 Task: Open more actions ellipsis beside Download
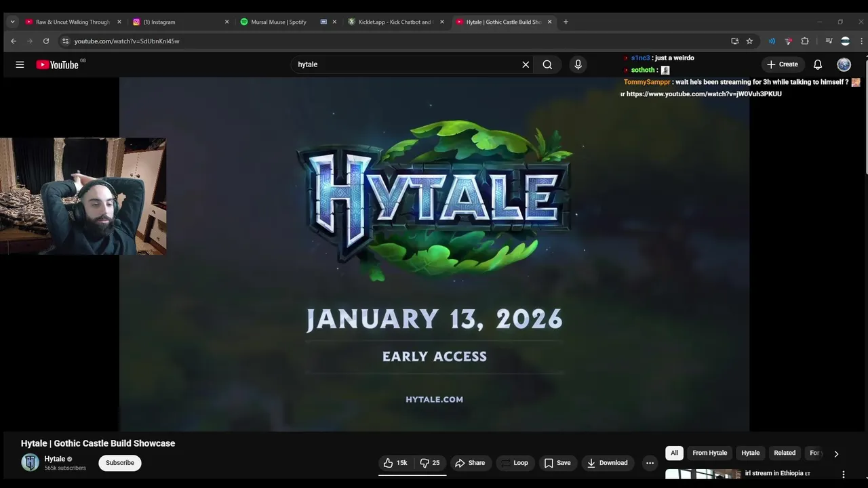pos(650,463)
